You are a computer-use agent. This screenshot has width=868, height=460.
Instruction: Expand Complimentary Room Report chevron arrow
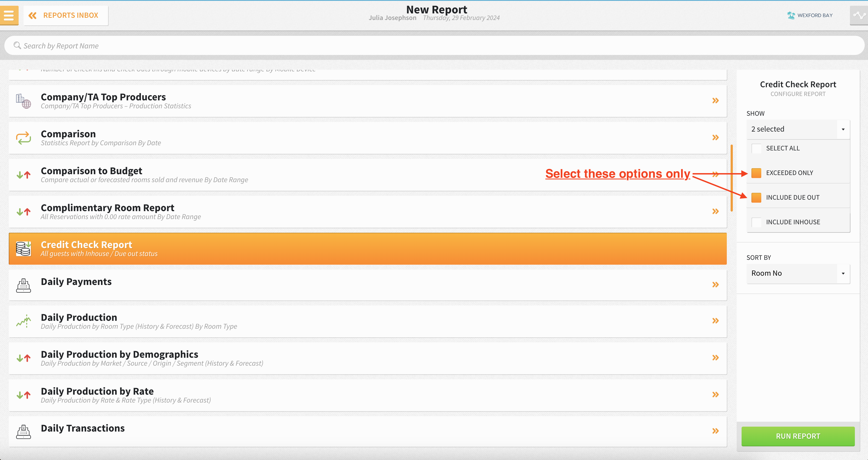[715, 211]
